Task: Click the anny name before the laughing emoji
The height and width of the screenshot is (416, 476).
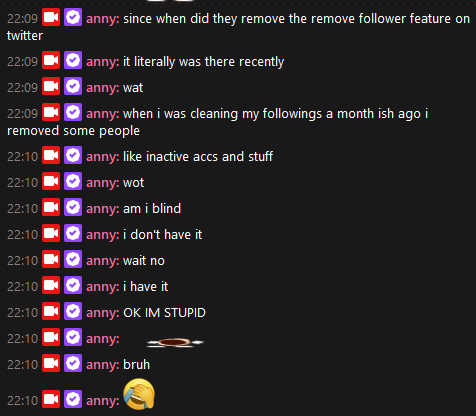Action: coord(103,401)
